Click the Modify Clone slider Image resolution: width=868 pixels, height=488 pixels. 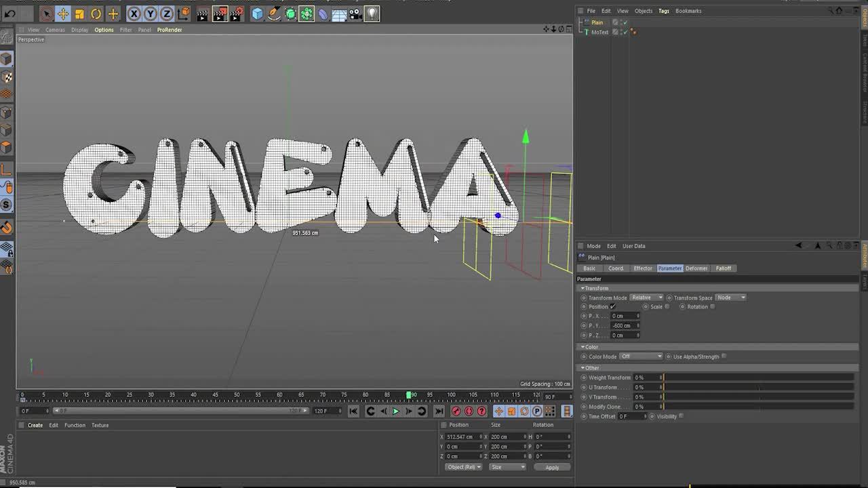click(757, 407)
